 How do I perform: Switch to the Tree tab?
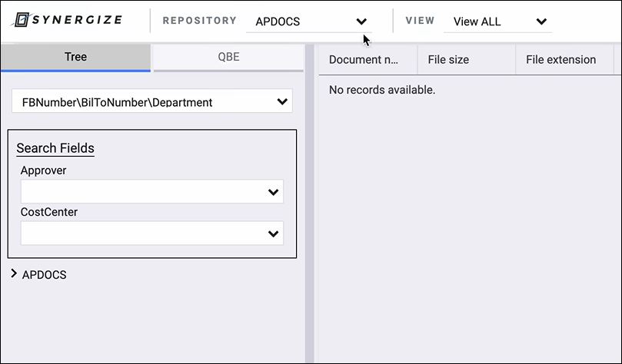pyautogui.click(x=76, y=58)
